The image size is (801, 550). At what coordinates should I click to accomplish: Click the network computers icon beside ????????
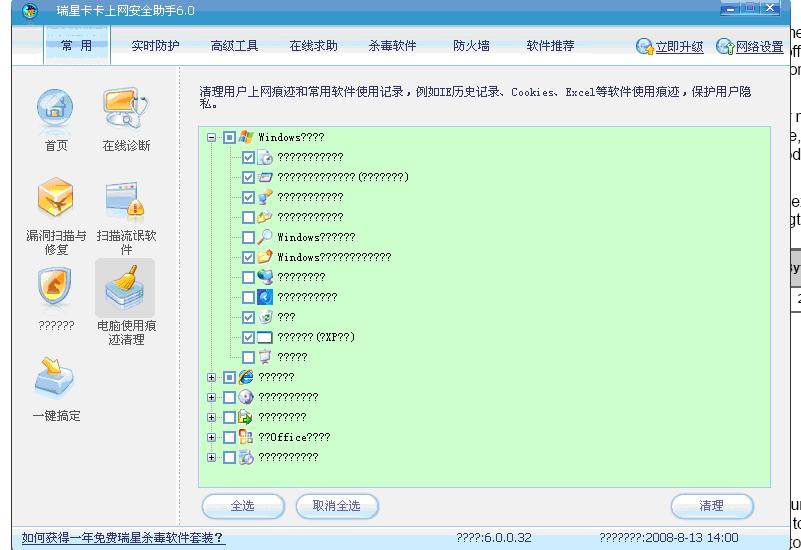[x=265, y=277]
